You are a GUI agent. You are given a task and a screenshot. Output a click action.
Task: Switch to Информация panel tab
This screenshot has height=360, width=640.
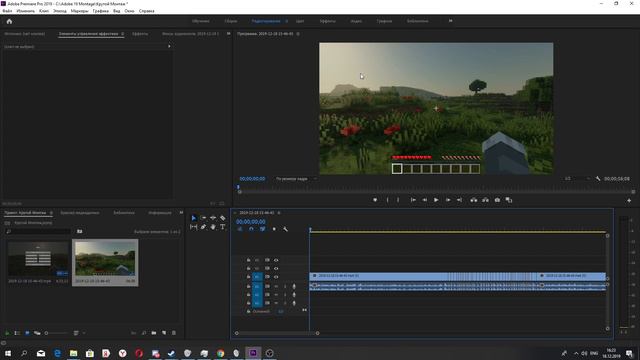[160, 213]
